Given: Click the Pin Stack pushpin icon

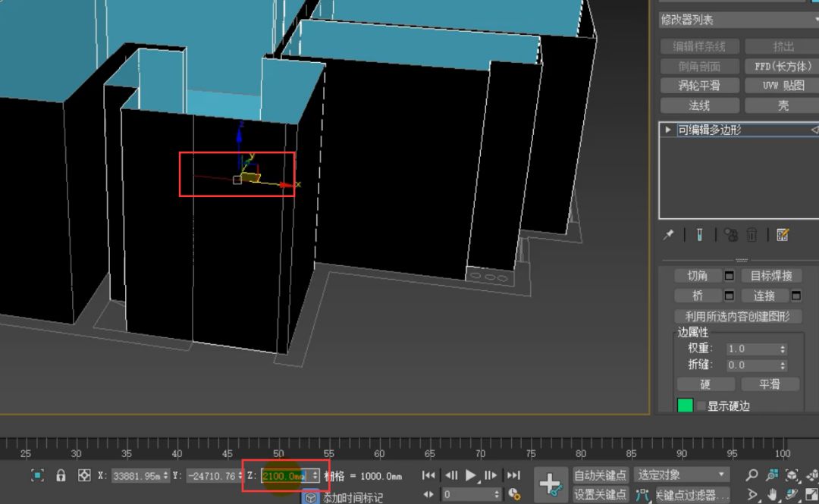Looking at the screenshot, I should [669, 235].
